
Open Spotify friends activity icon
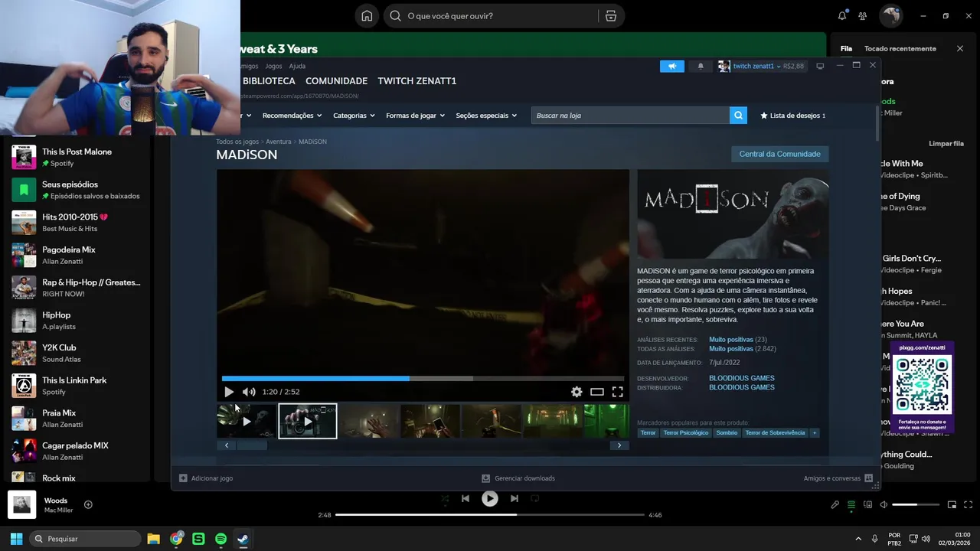point(863,16)
